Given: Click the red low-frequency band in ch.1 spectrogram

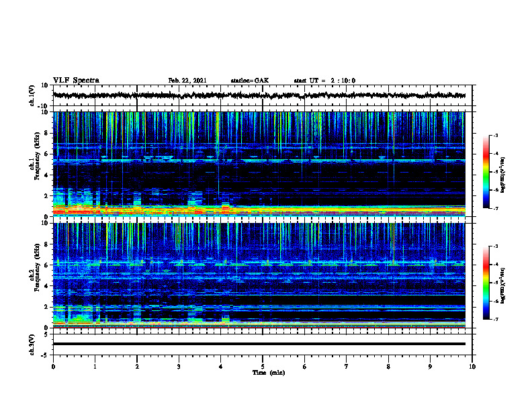Looking at the screenshot, I should coord(259,212).
